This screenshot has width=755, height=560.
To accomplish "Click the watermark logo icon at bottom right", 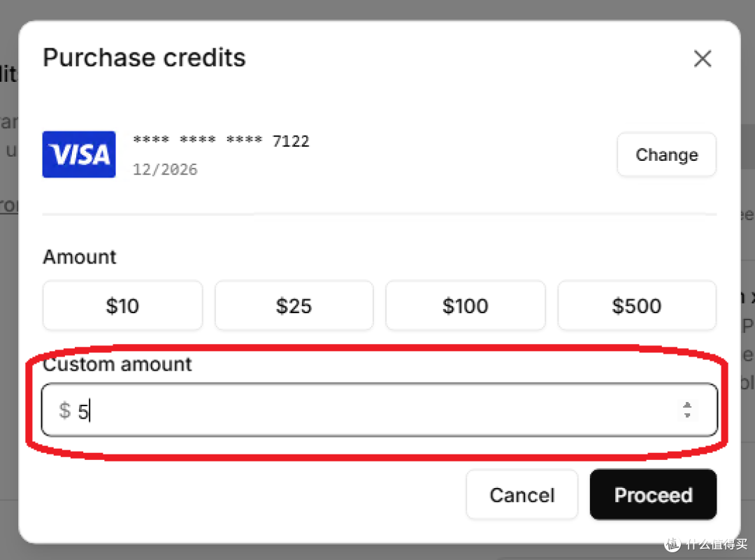I will [x=673, y=544].
